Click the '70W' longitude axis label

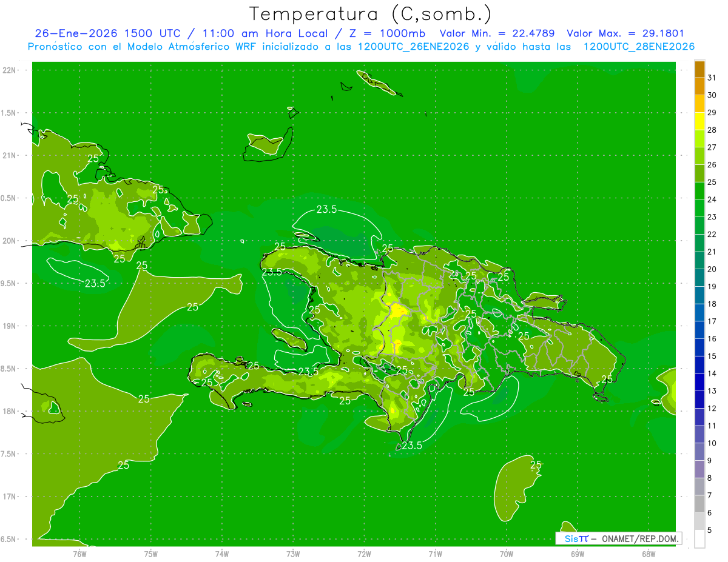coord(507,553)
